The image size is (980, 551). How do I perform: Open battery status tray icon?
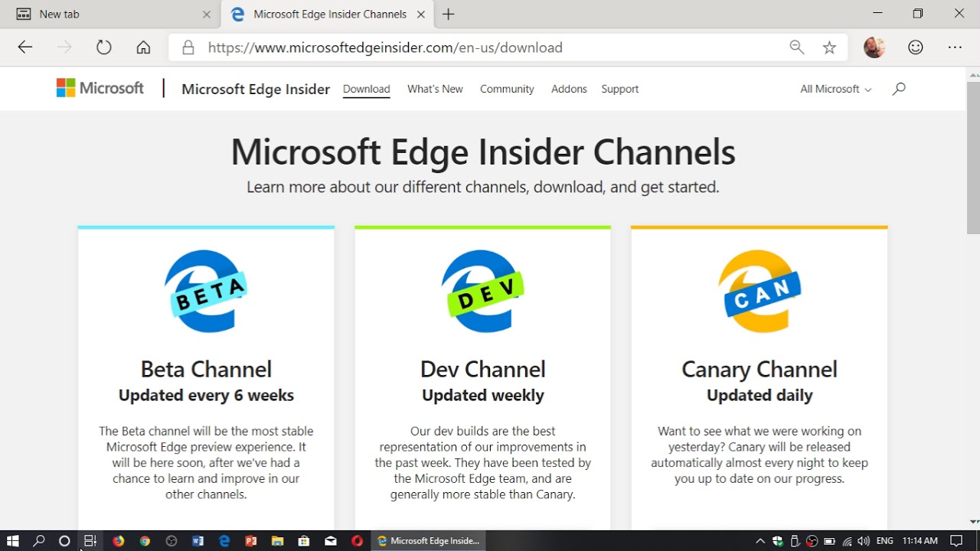point(829,540)
